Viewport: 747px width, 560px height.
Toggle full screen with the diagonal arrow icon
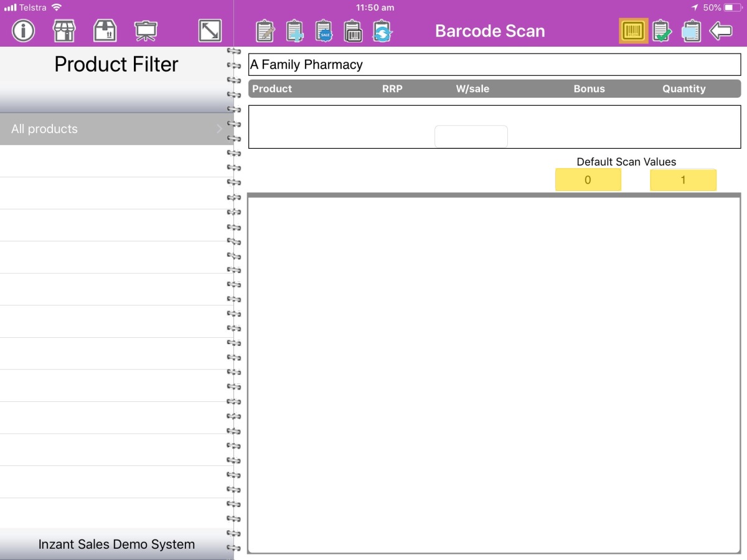coord(210,30)
